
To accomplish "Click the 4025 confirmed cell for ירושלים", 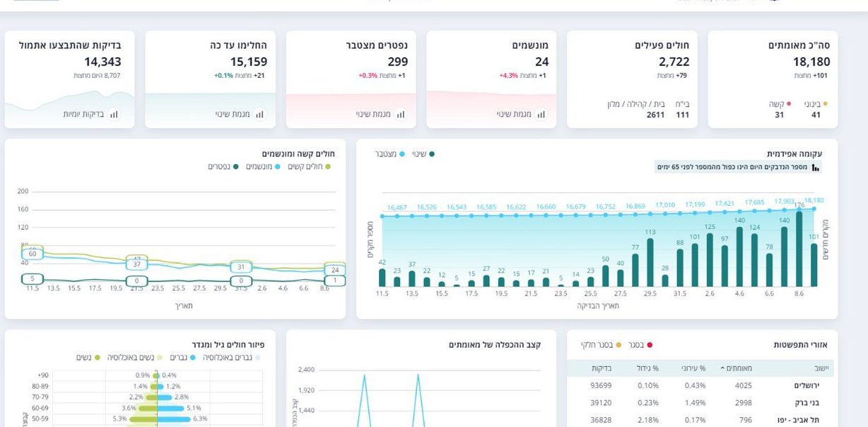I will point(743,385).
